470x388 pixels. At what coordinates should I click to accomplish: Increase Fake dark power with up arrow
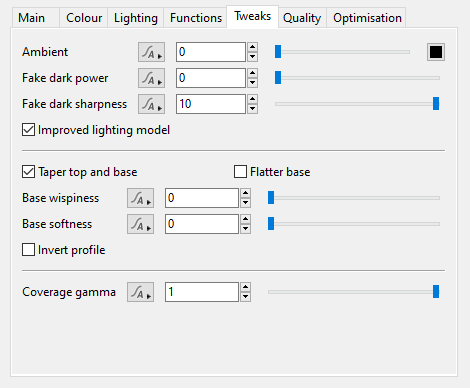(x=253, y=73)
